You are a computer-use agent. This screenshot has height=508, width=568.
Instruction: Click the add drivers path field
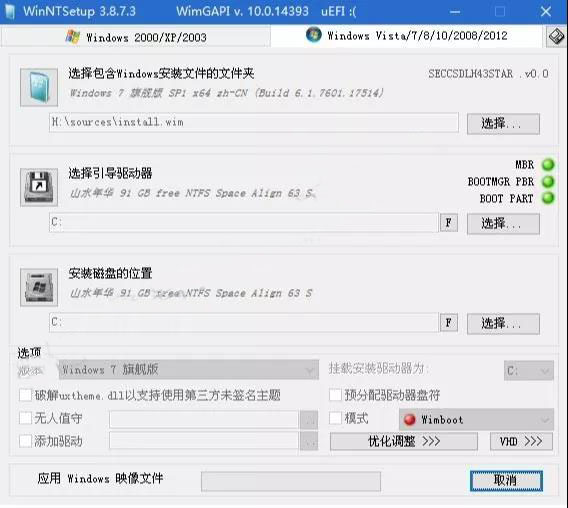click(204, 441)
